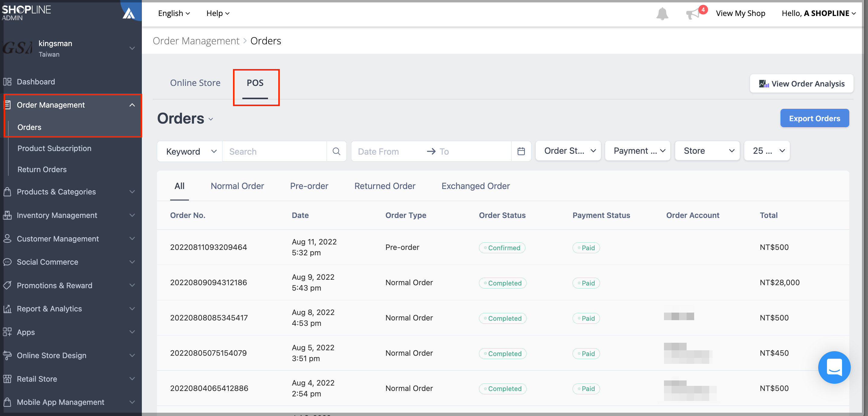Image resolution: width=868 pixels, height=416 pixels.
Task: Open the notifications bell icon
Action: [x=662, y=14]
